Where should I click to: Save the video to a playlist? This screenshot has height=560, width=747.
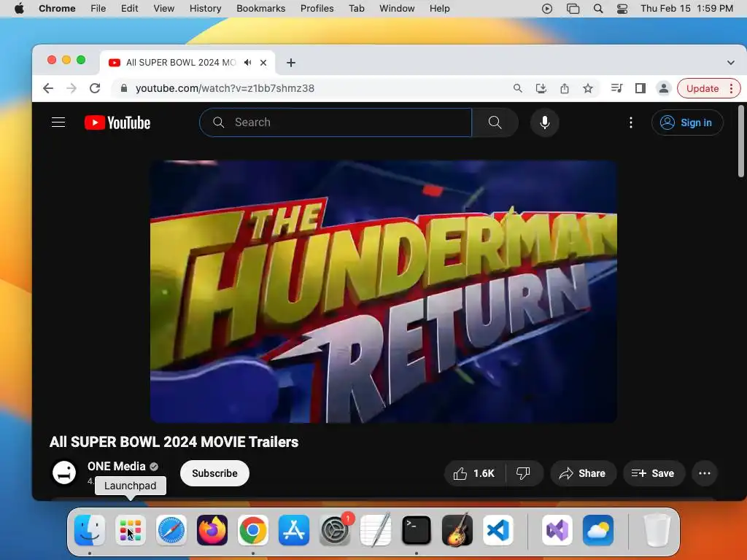pos(654,473)
